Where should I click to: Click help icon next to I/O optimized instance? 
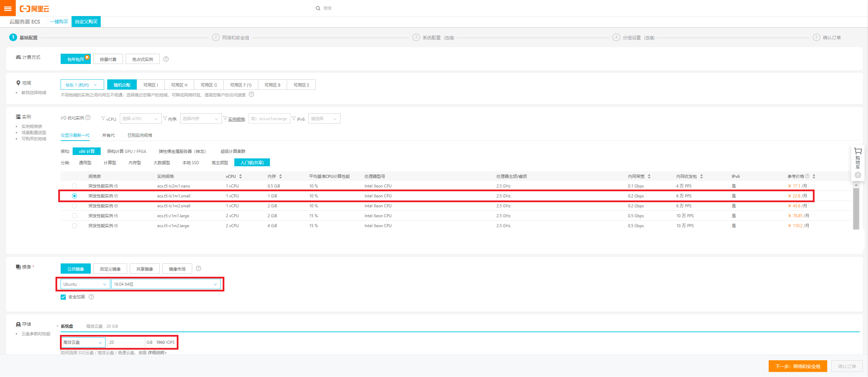[x=88, y=118]
